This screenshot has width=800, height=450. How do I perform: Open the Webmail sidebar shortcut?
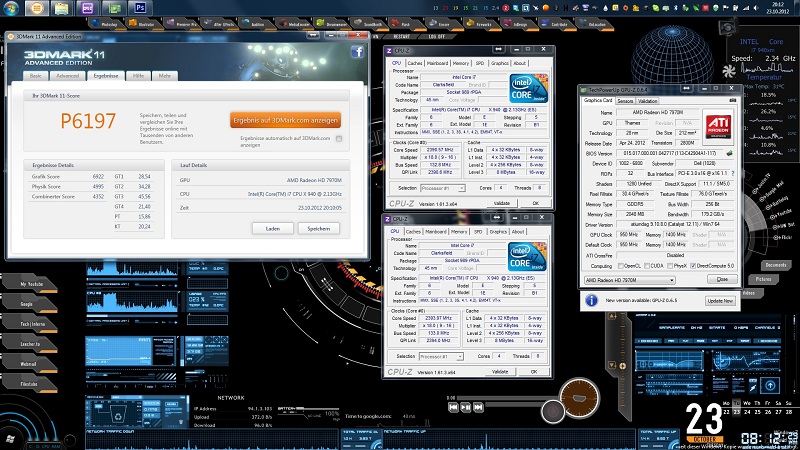click(x=29, y=364)
